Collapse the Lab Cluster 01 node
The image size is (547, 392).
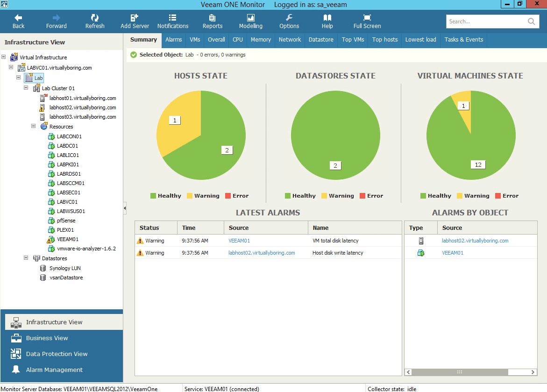coord(26,88)
